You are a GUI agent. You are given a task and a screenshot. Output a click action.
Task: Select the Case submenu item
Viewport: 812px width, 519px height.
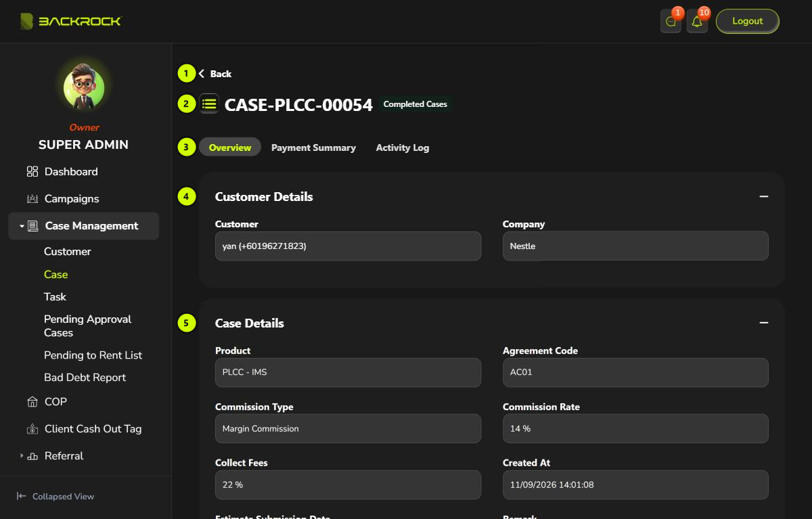pos(56,275)
